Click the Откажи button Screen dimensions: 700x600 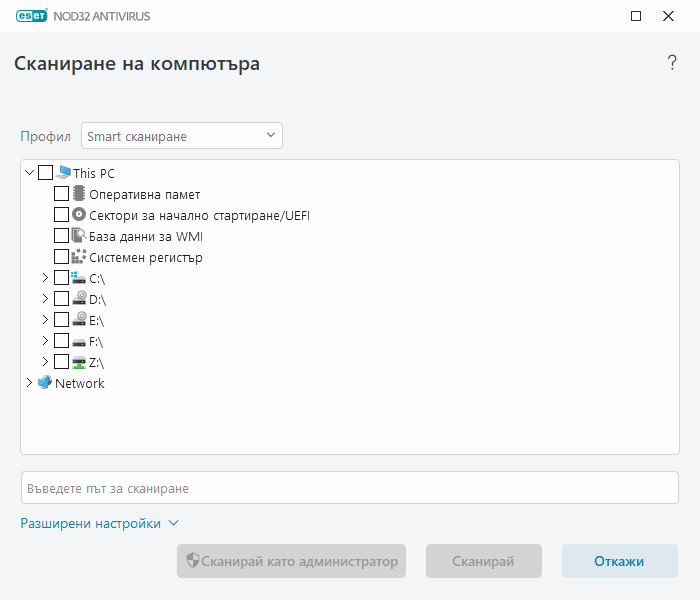click(619, 561)
